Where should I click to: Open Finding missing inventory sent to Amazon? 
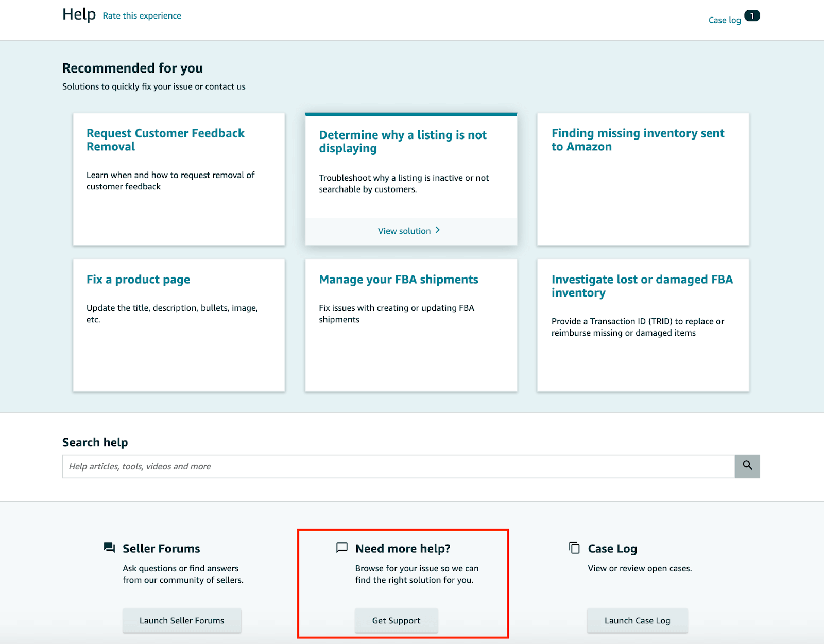(x=638, y=140)
